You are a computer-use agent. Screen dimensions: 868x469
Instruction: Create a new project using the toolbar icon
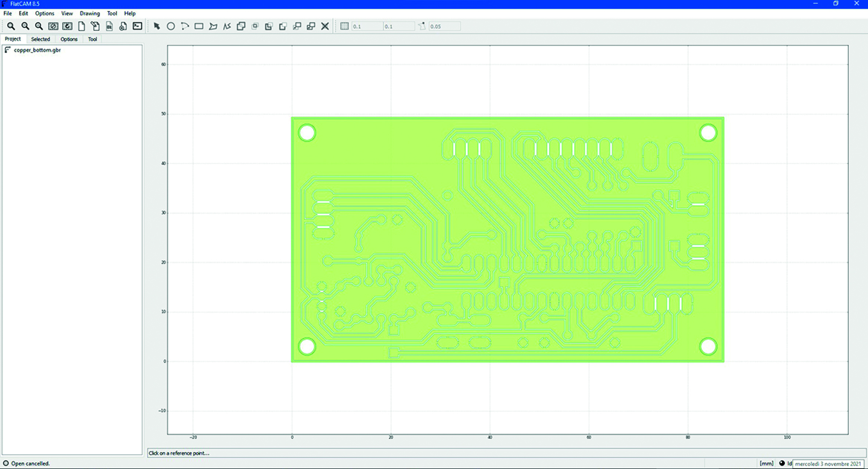pos(81,26)
